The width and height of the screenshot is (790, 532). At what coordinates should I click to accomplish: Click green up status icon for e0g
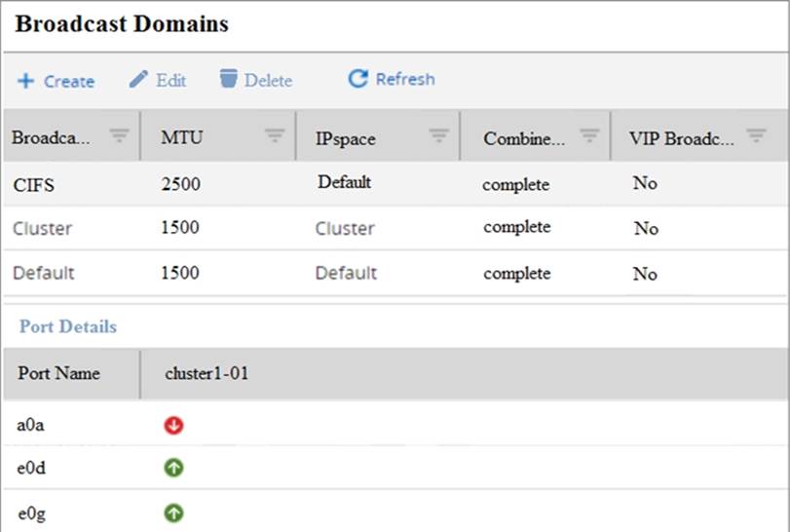click(175, 513)
